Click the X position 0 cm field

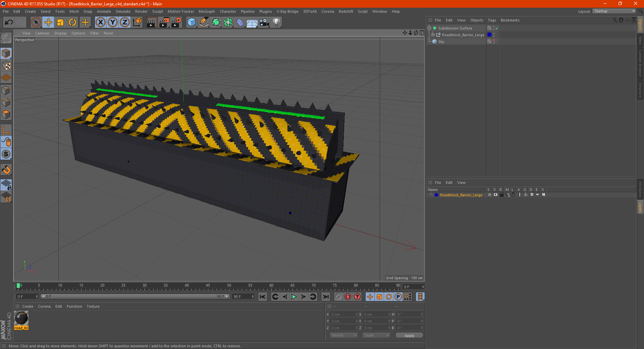(343, 314)
